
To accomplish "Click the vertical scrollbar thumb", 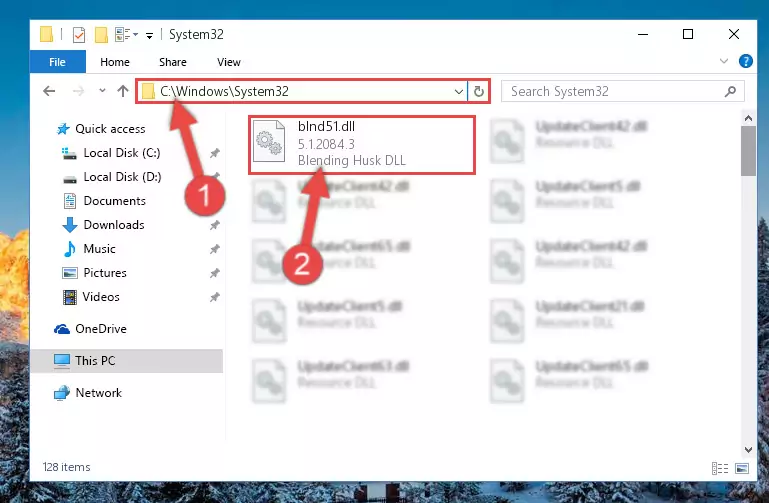I will (x=748, y=151).
